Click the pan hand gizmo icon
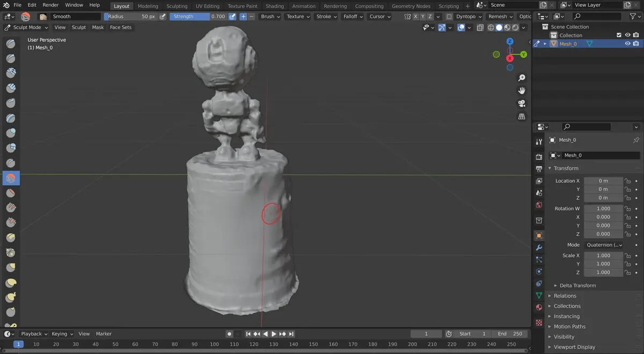Screen dimensions: 644x354 pyautogui.click(x=521, y=91)
